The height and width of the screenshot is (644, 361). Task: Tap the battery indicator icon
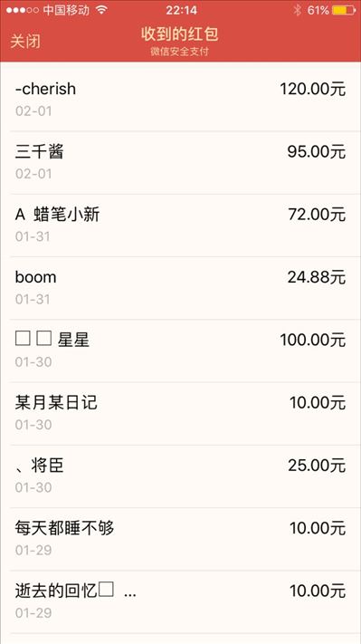tap(344, 10)
